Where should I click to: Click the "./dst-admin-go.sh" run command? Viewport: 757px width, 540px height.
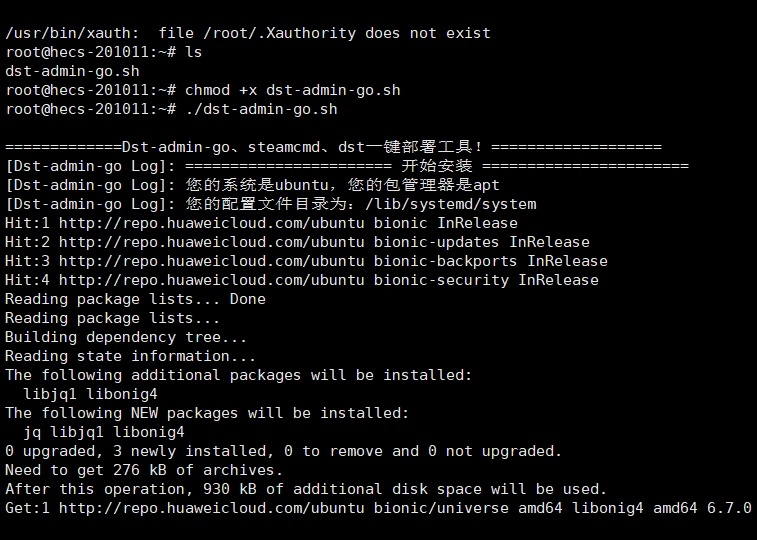[261, 109]
